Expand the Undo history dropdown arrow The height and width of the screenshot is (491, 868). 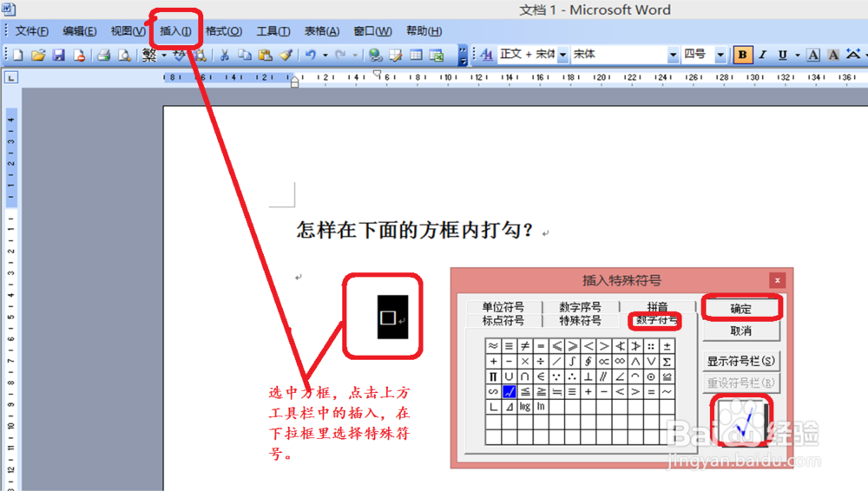click(x=325, y=55)
